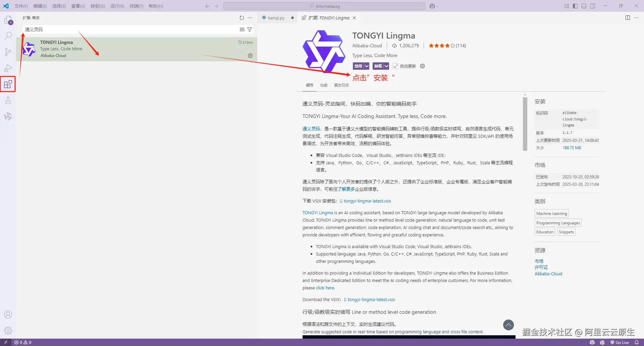The width and height of the screenshot is (644, 346).
Task: Close the 扩展: TONGYI Lingma tab
Action: pyautogui.click(x=354, y=18)
